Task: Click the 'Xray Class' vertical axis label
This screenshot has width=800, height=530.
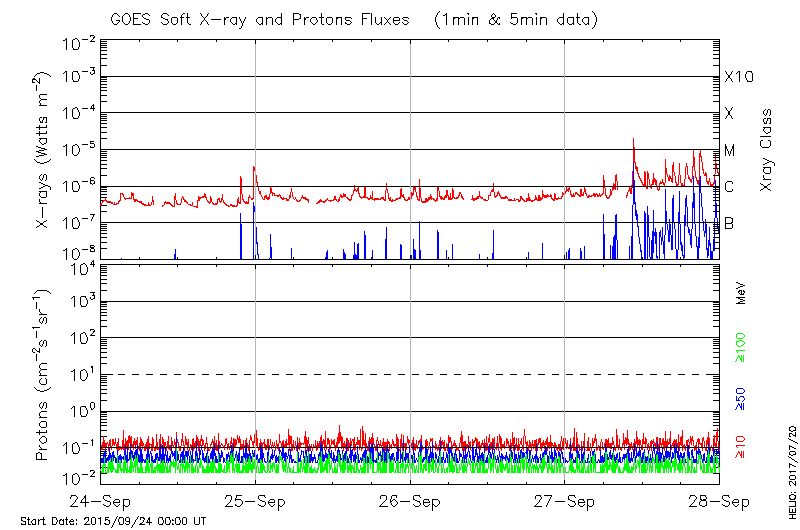Action: click(x=767, y=150)
